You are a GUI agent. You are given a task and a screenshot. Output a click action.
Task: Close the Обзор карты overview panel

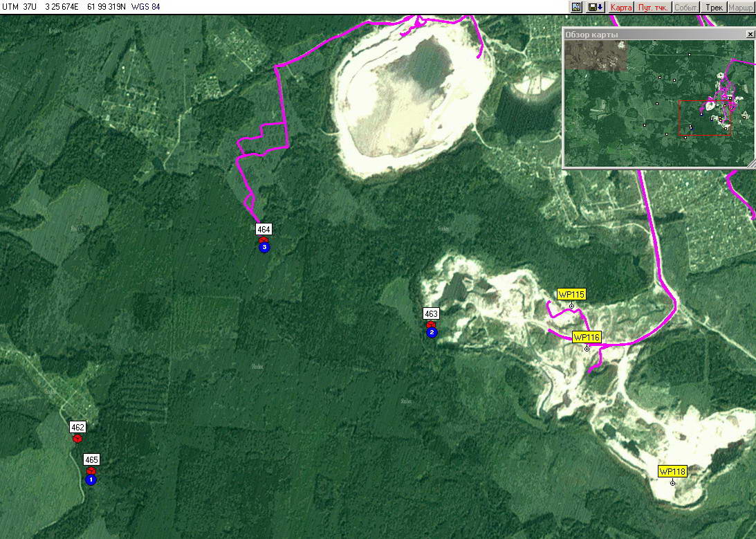pos(750,34)
